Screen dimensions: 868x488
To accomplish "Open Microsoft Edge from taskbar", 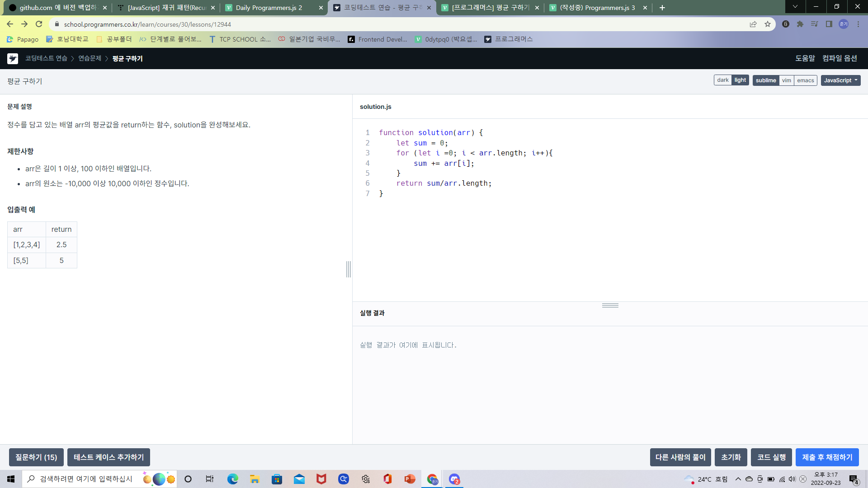I will (x=233, y=479).
